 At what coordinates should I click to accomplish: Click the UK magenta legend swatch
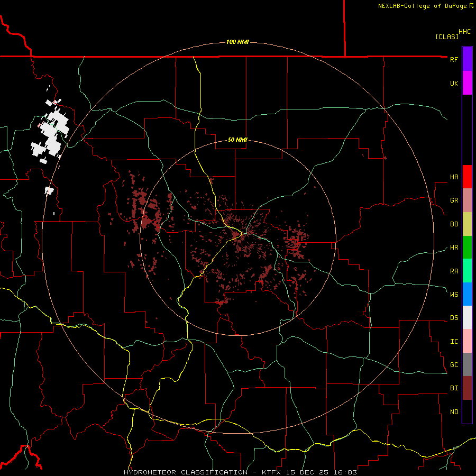(x=467, y=83)
